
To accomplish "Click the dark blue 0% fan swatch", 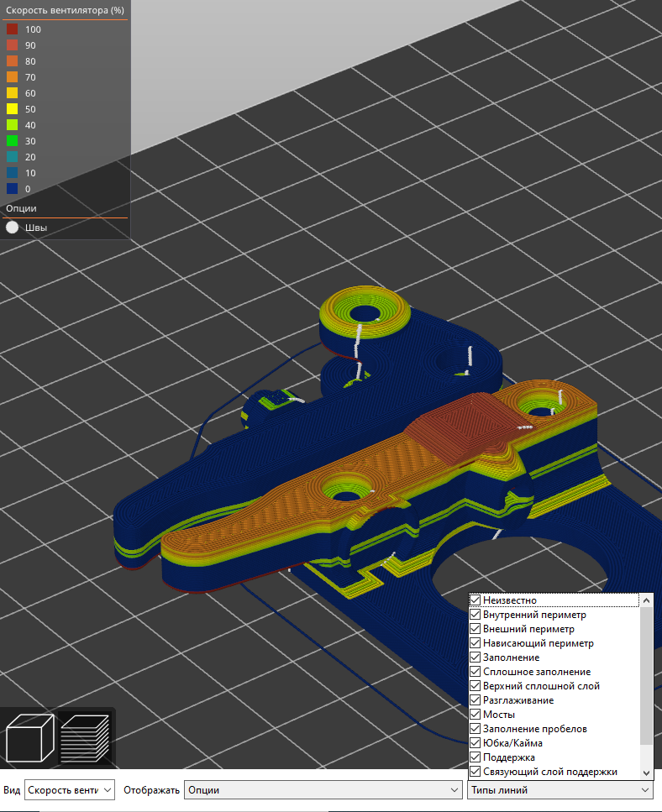I will click(13, 189).
